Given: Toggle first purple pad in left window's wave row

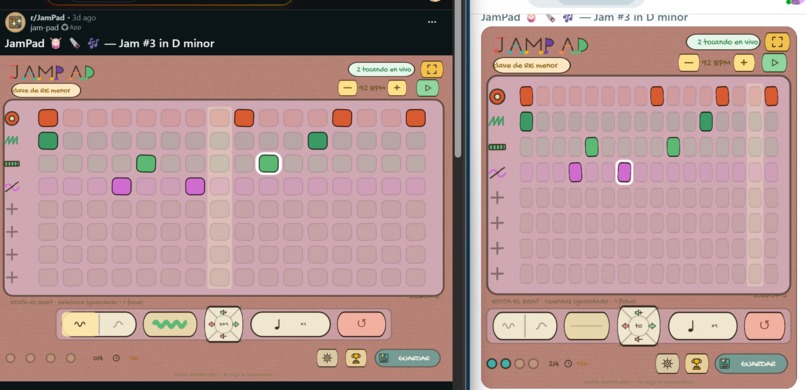Looking at the screenshot, I should pyautogui.click(x=122, y=186).
